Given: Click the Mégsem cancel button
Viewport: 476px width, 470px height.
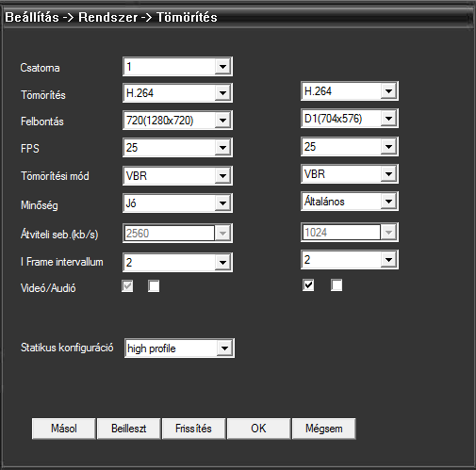Looking at the screenshot, I should tap(324, 429).
